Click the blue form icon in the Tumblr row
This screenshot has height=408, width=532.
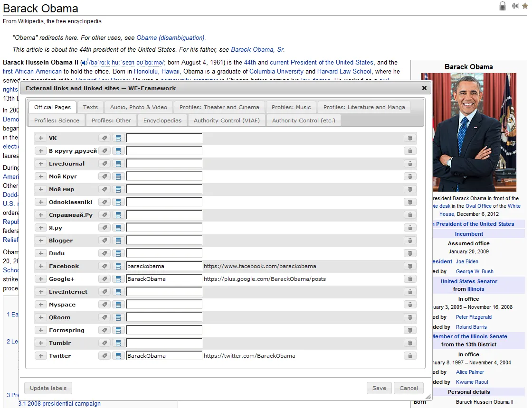pyautogui.click(x=118, y=343)
